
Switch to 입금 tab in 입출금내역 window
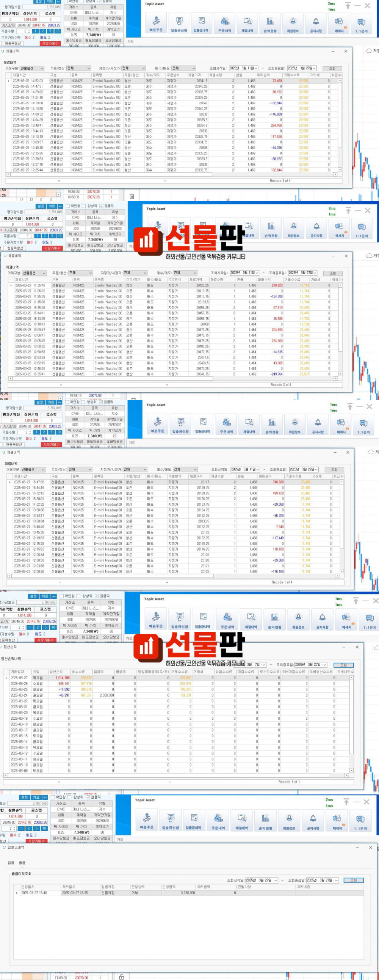click(x=11, y=863)
